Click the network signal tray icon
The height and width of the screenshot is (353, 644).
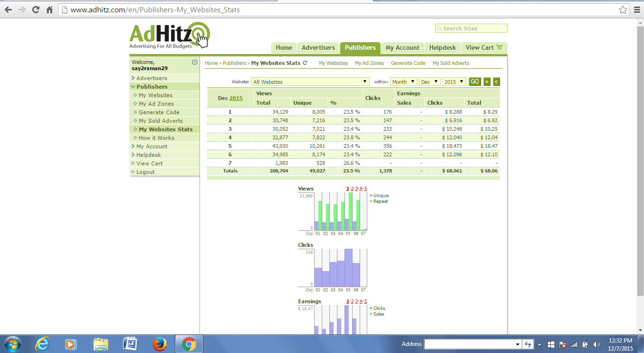tap(574, 344)
